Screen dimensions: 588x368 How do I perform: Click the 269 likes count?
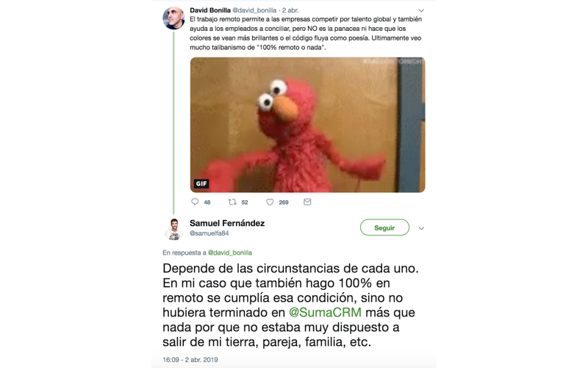[x=284, y=202]
